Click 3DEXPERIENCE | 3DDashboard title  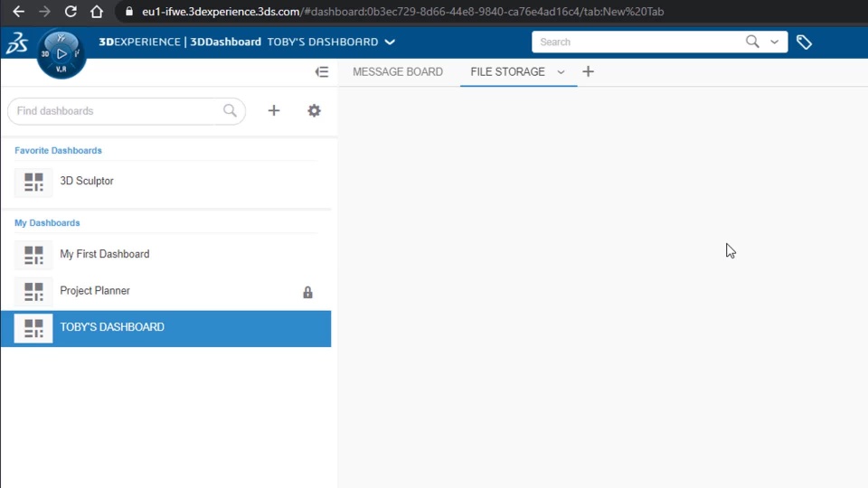[x=180, y=42]
